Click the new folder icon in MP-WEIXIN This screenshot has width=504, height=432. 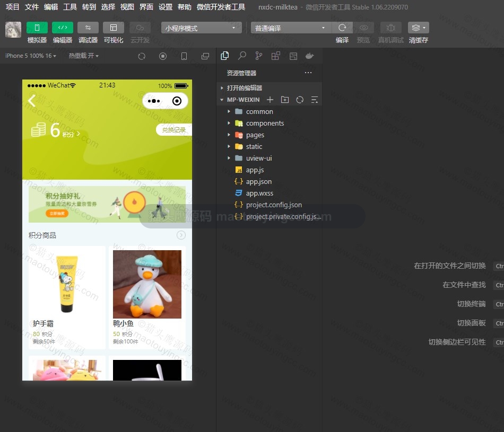285,100
